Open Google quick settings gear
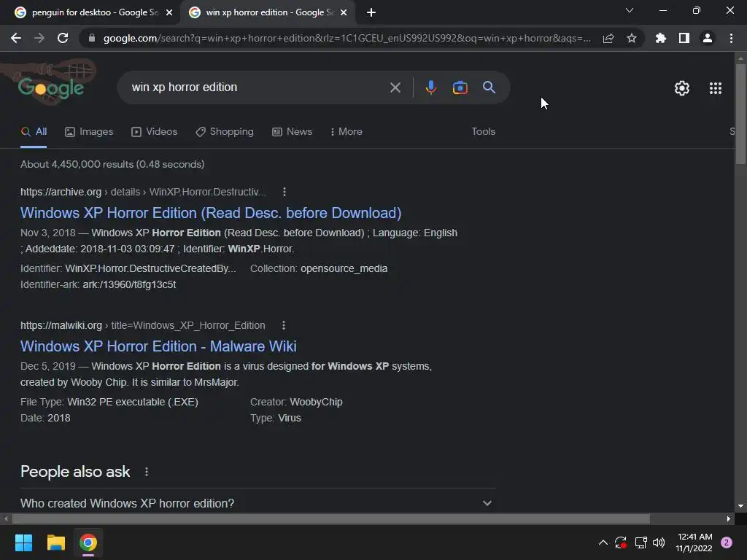 point(682,88)
